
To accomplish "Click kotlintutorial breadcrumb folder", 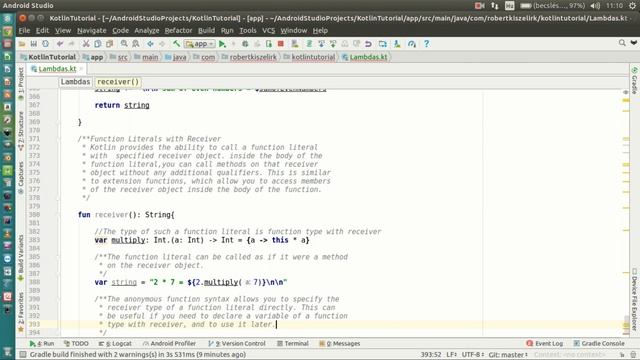I will click(x=309, y=57).
